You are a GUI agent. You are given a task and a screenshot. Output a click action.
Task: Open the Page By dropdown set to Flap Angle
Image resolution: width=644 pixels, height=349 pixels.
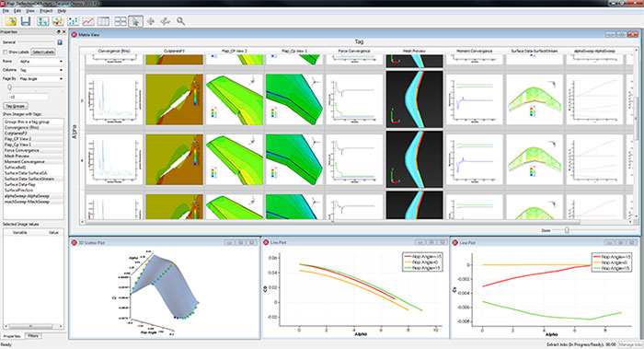coord(40,78)
